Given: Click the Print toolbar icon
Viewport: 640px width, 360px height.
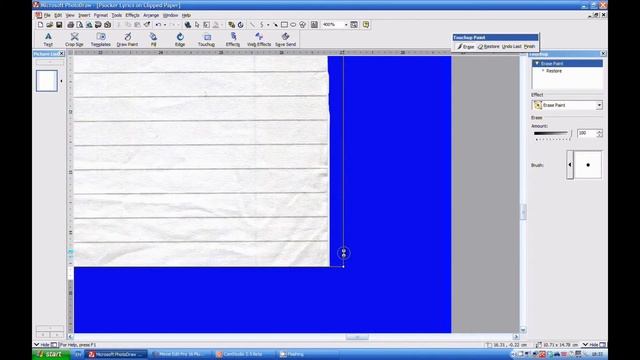Looking at the screenshot, I should point(71,25).
